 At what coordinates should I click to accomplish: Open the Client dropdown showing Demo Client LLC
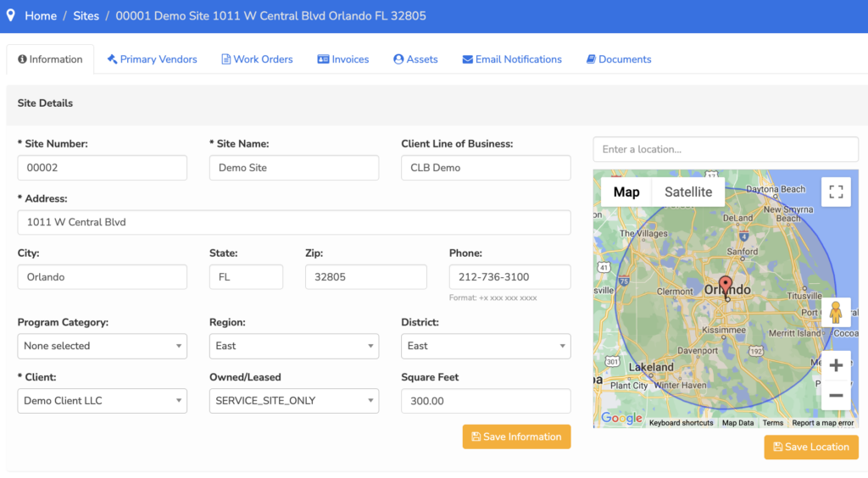click(103, 401)
